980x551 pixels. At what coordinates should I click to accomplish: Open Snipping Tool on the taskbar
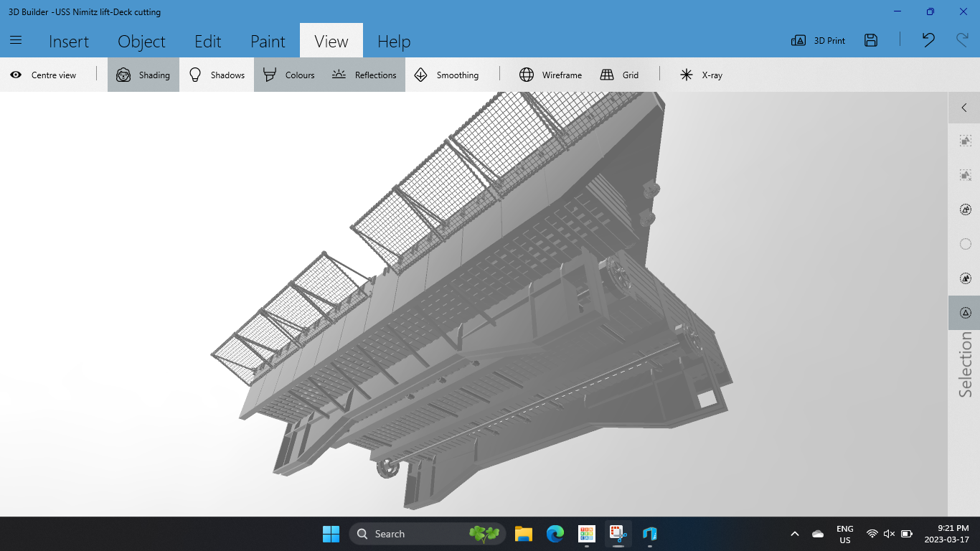(x=618, y=534)
